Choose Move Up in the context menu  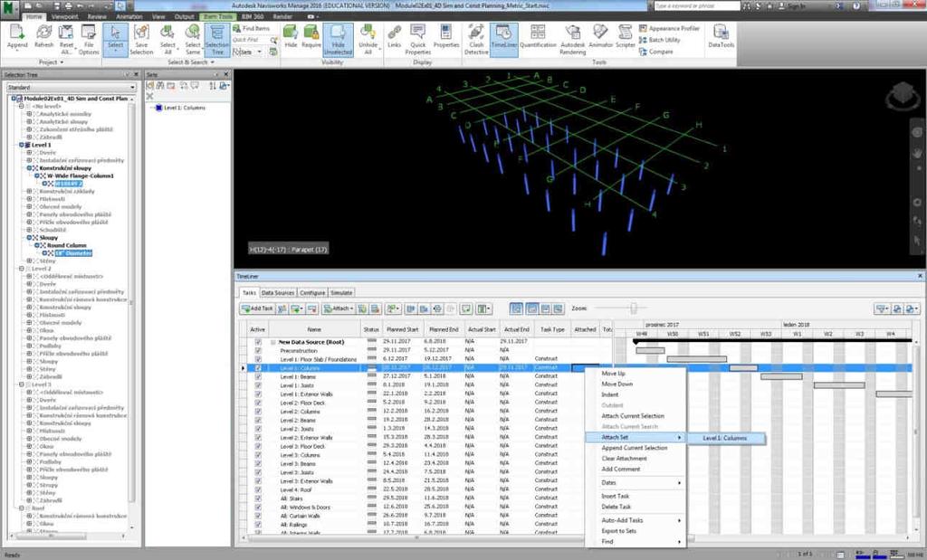(613, 374)
